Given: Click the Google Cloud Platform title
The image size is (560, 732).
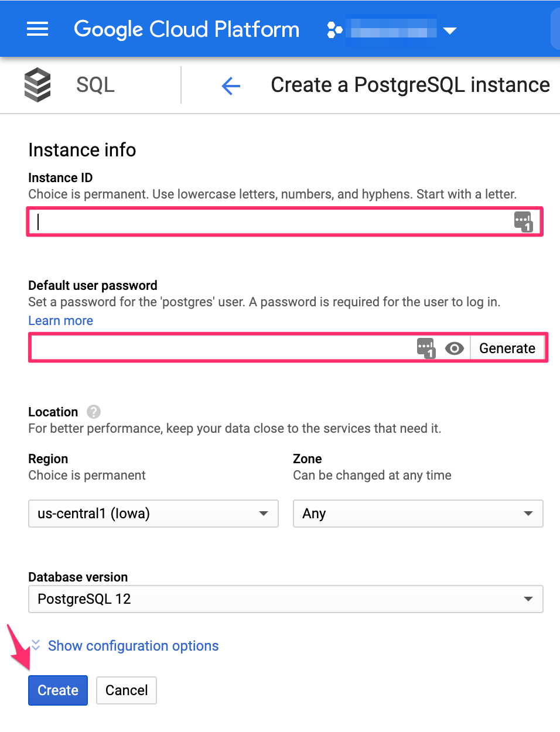Looking at the screenshot, I should click(x=186, y=29).
